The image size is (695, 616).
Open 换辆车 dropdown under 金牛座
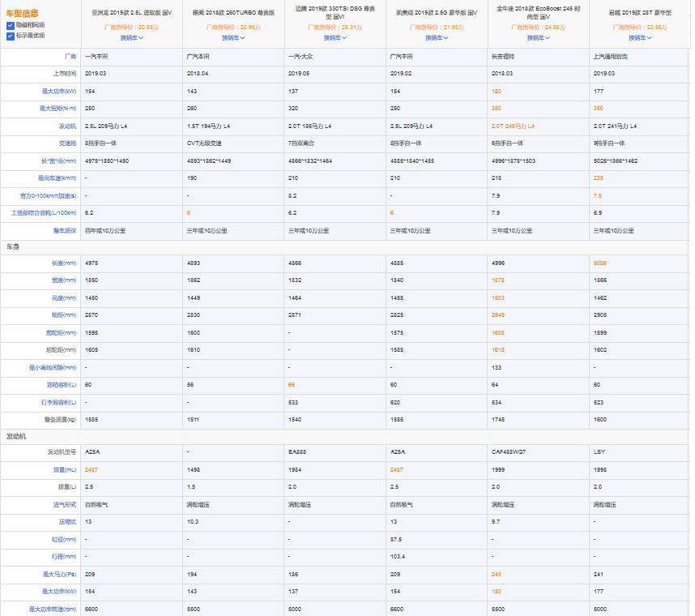(538, 38)
